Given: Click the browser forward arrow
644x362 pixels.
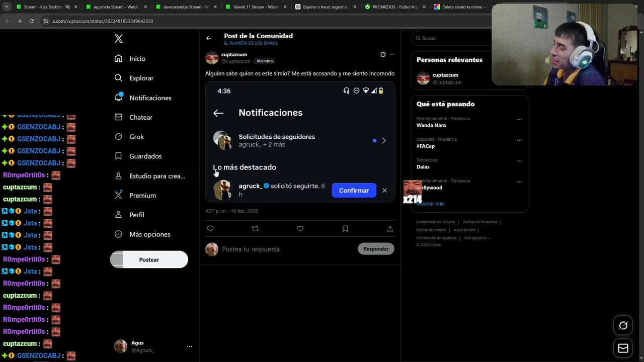Looking at the screenshot, I should (x=19, y=21).
